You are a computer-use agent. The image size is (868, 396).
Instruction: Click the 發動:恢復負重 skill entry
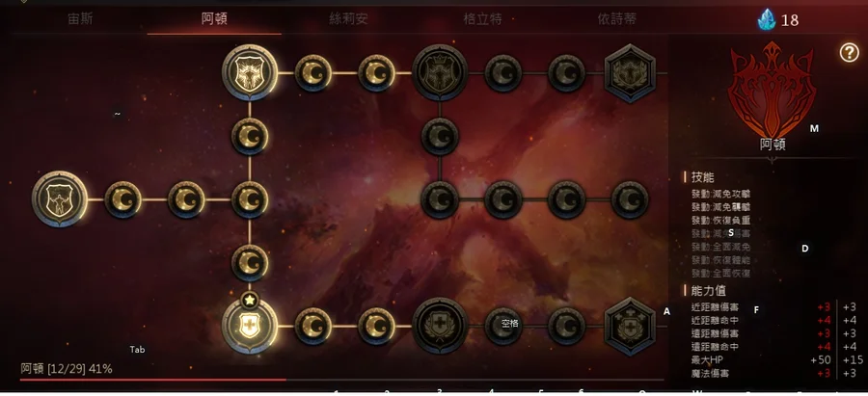point(720,220)
